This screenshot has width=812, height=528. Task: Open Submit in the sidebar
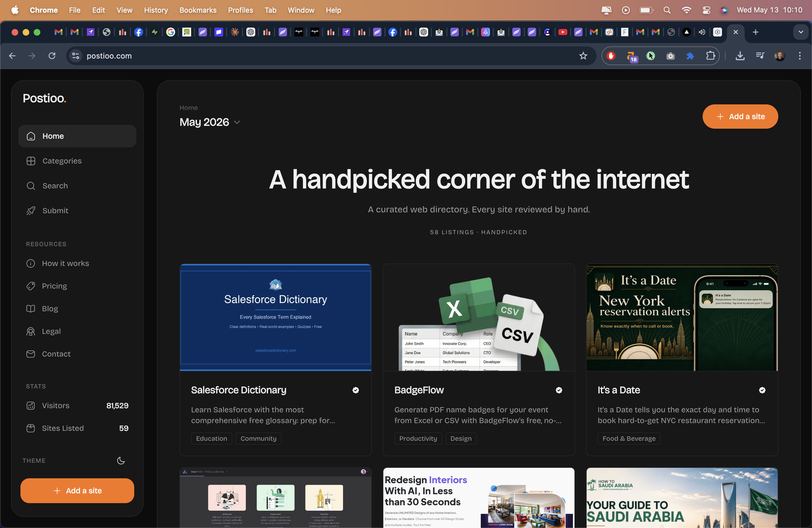(x=77, y=211)
